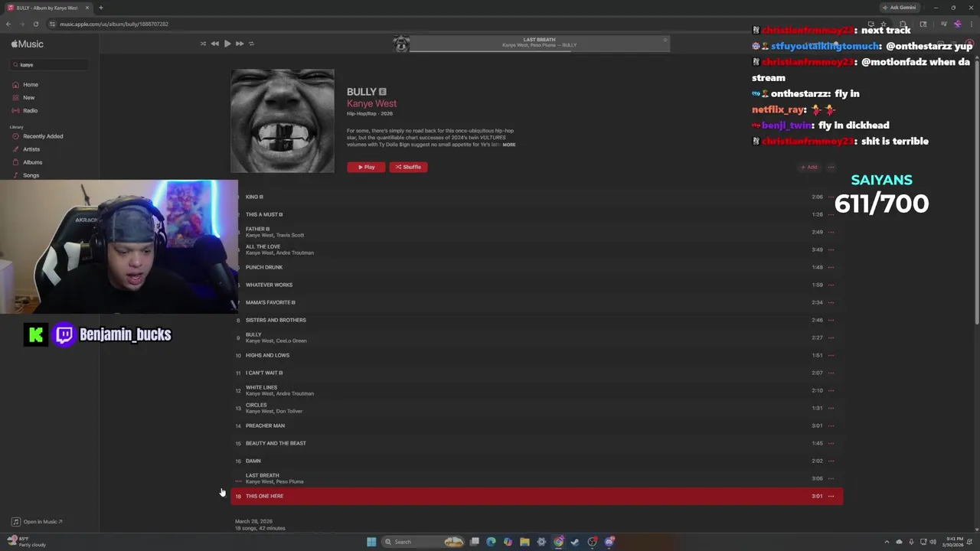Open more options for THIS A MUST
Screen dimensions: 980x551
coord(831,214)
